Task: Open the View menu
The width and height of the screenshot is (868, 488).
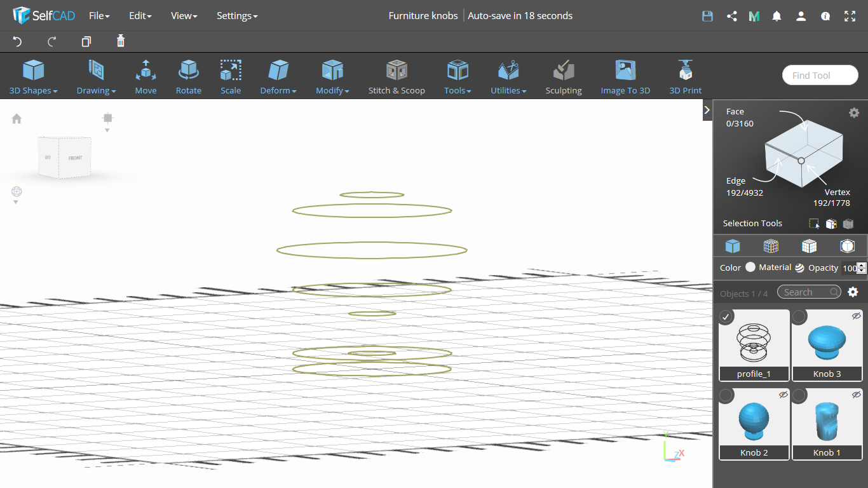Action: pos(184,16)
